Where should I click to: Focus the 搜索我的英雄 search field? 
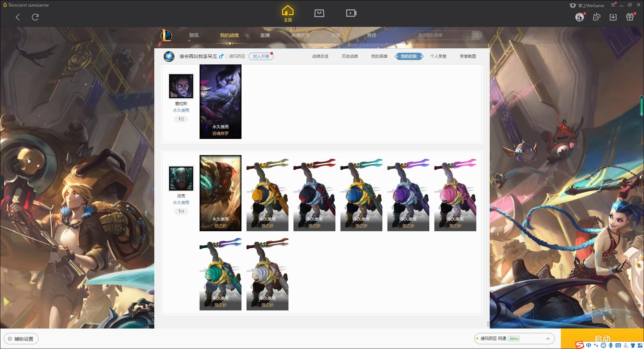tap(443, 35)
